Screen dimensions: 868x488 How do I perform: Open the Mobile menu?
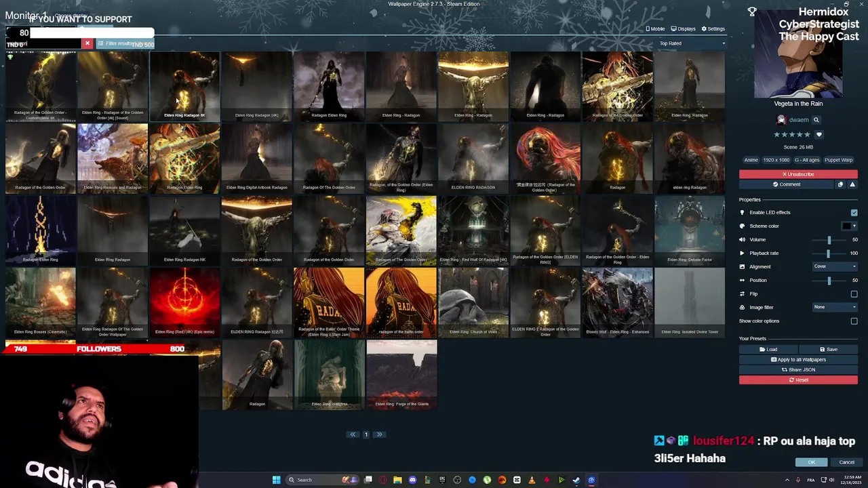tap(655, 29)
